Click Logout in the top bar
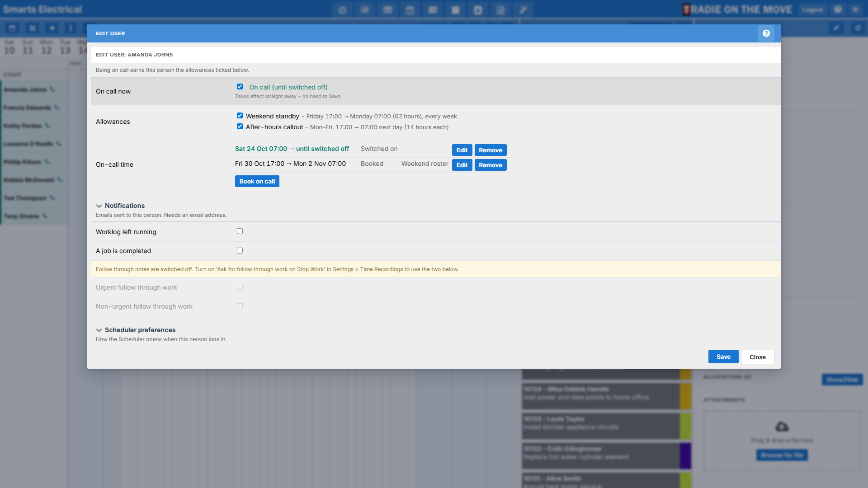This screenshot has height=488, width=868. tap(812, 9)
